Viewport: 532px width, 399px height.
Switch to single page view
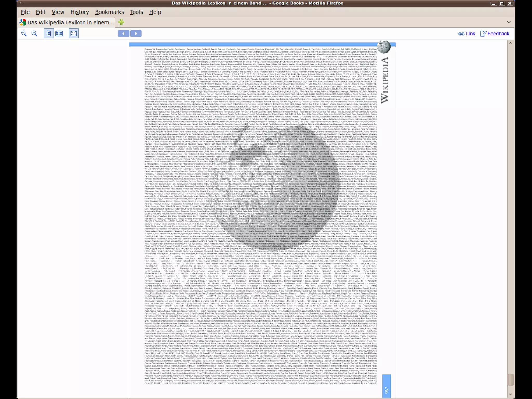click(49, 34)
